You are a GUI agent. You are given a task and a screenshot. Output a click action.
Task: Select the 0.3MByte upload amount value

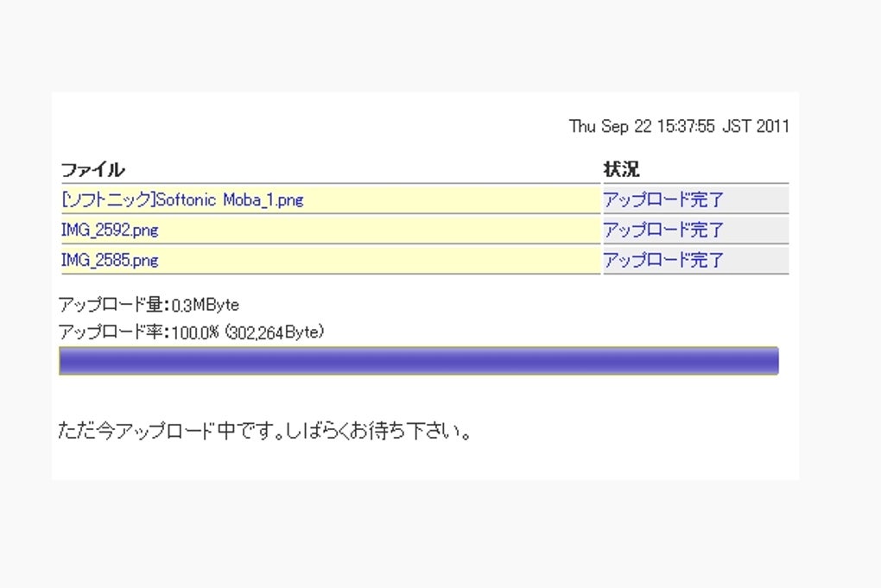pos(205,305)
